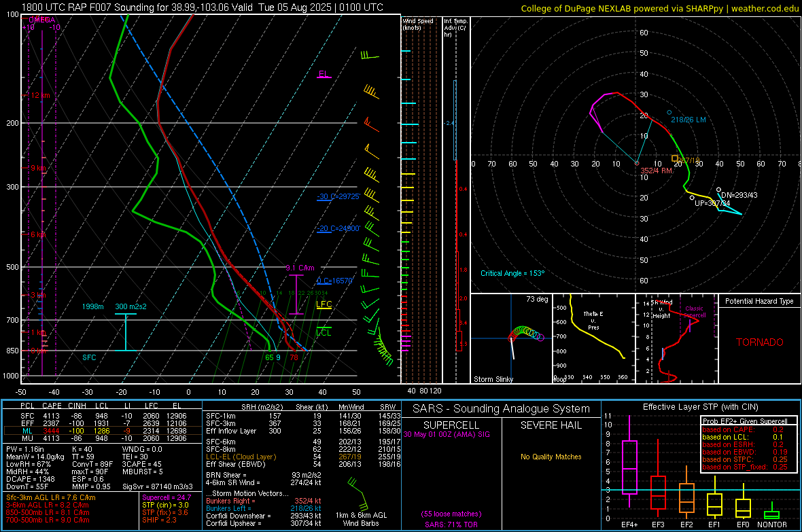Click the 1km & 6km AGL Wind Barbs label
The image size is (802, 532).
361,519
